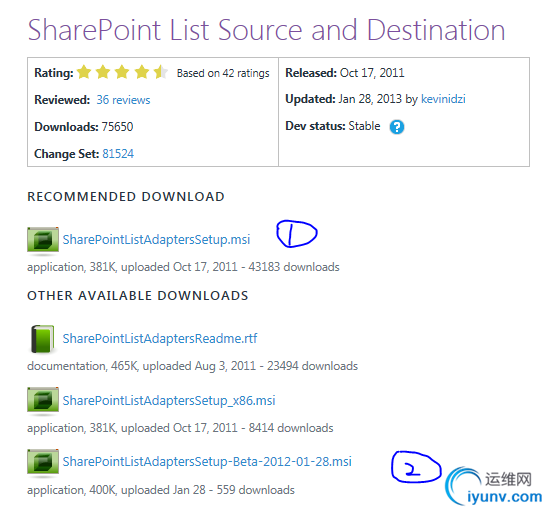Download SharePointListAdaptersSetup.msi
The width and height of the screenshot is (548, 513).
[x=156, y=240]
